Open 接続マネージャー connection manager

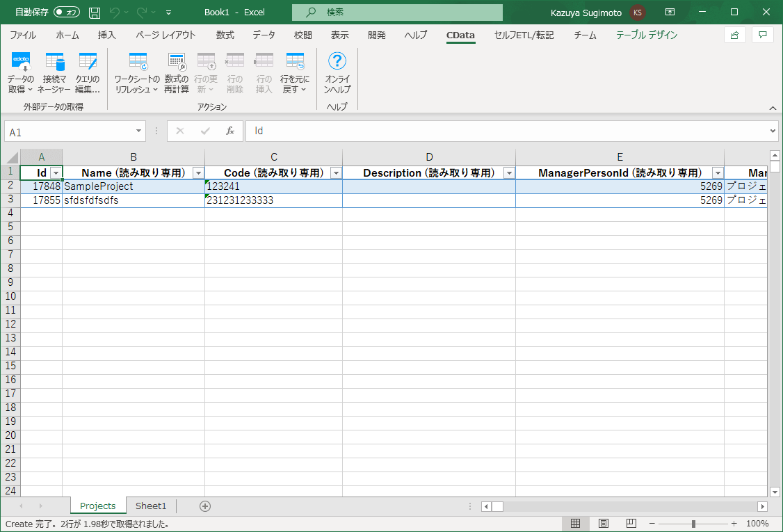(x=54, y=73)
